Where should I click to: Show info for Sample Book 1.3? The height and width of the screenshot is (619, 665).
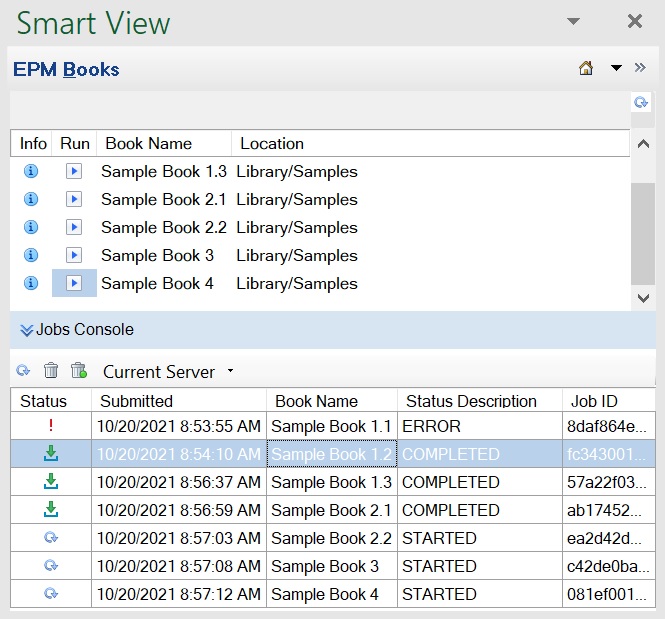pos(31,172)
